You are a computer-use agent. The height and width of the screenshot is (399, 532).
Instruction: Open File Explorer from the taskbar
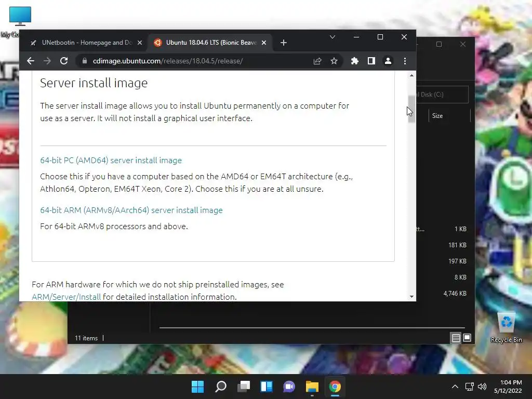coord(312,387)
